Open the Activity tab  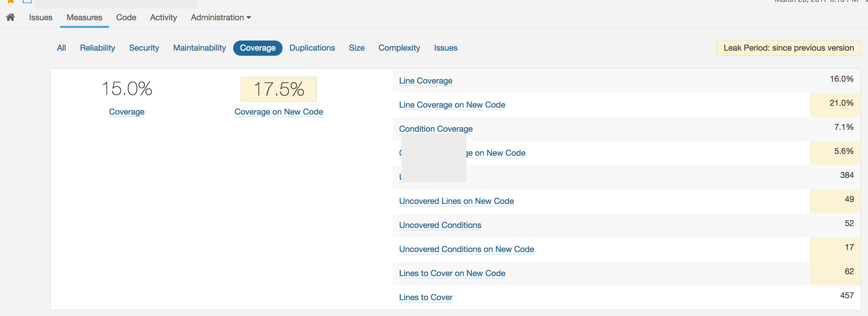coord(163,17)
